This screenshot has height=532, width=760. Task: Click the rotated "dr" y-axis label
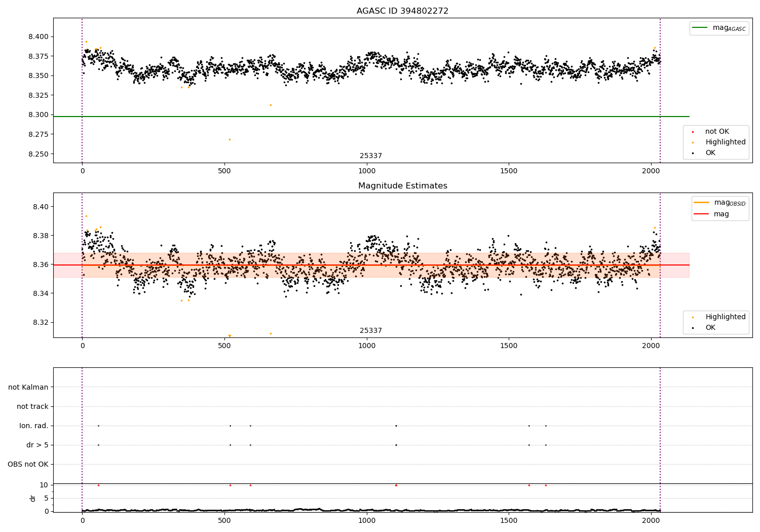[x=33, y=499]
